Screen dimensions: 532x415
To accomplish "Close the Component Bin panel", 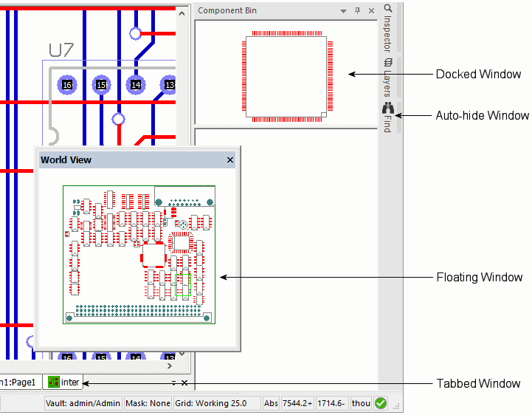I will 371,11.
